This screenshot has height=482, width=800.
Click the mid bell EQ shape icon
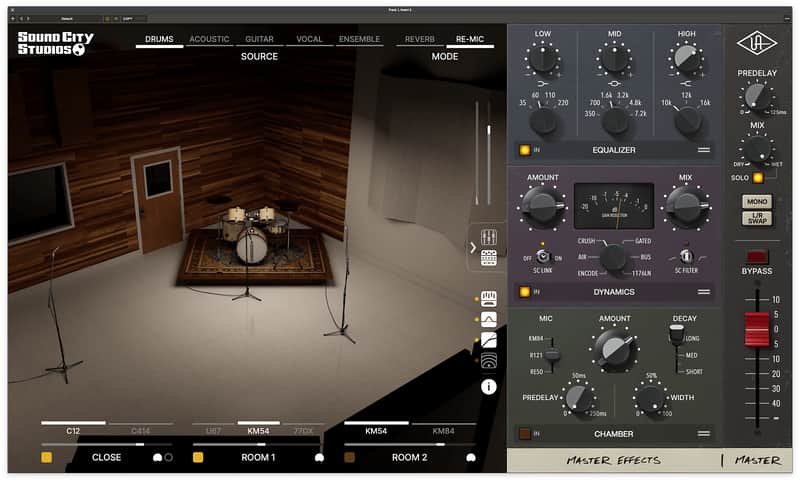pos(614,83)
